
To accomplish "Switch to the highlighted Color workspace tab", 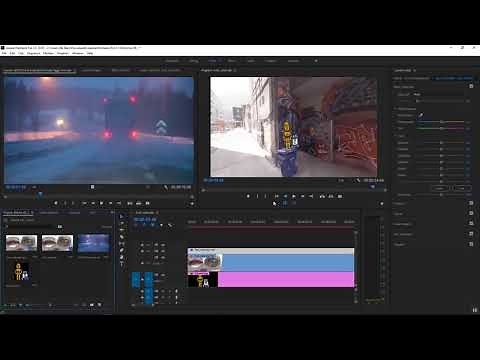I will pos(212,61).
